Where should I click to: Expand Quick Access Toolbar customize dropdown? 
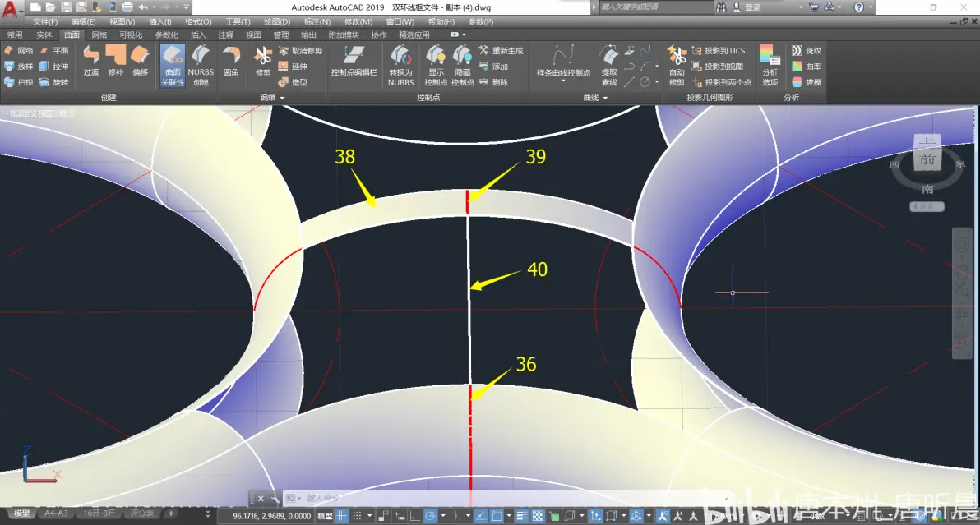click(187, 7)
